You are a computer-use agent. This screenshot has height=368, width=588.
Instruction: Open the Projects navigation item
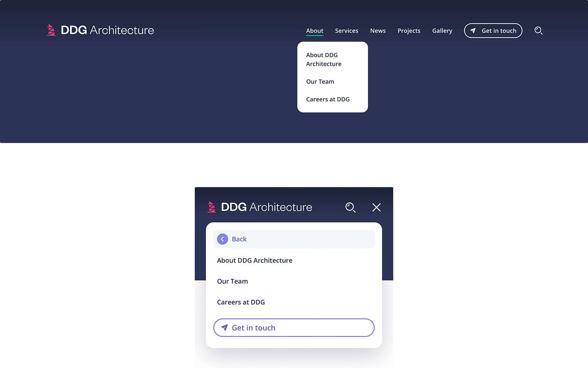tap(409, 31)
